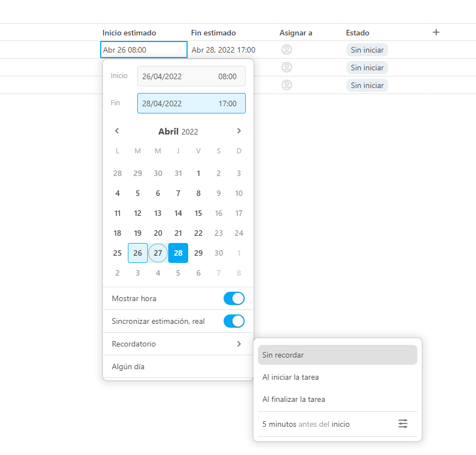Click the Fin date field 28/04/2022
Screen dimensions: 476x455
click(x=162, y=104)
